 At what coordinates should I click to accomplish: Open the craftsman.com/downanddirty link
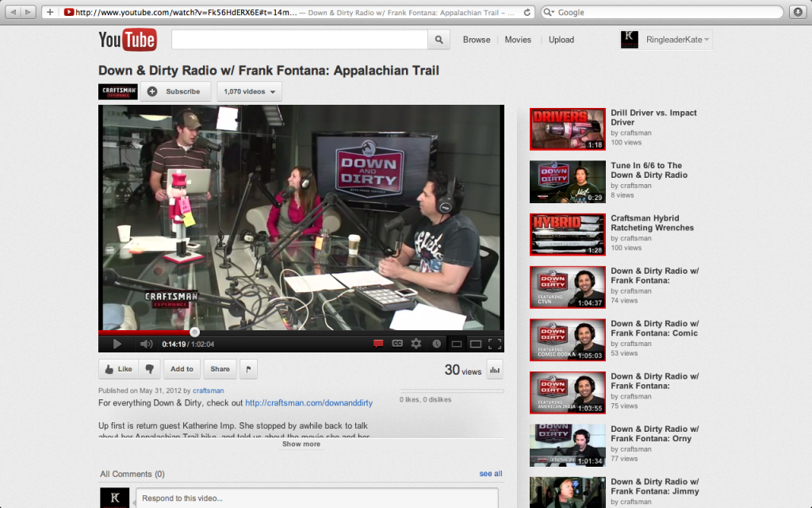click(x=308, y=402)
